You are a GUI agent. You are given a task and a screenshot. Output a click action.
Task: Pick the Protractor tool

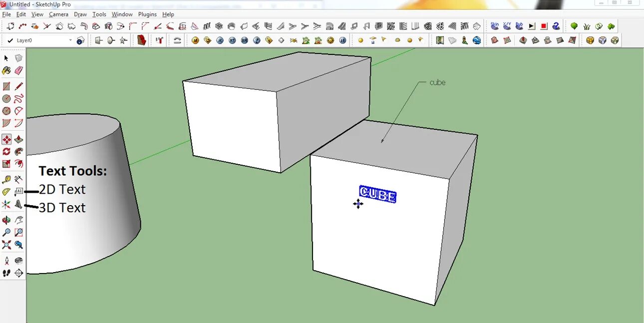[6, 192]
